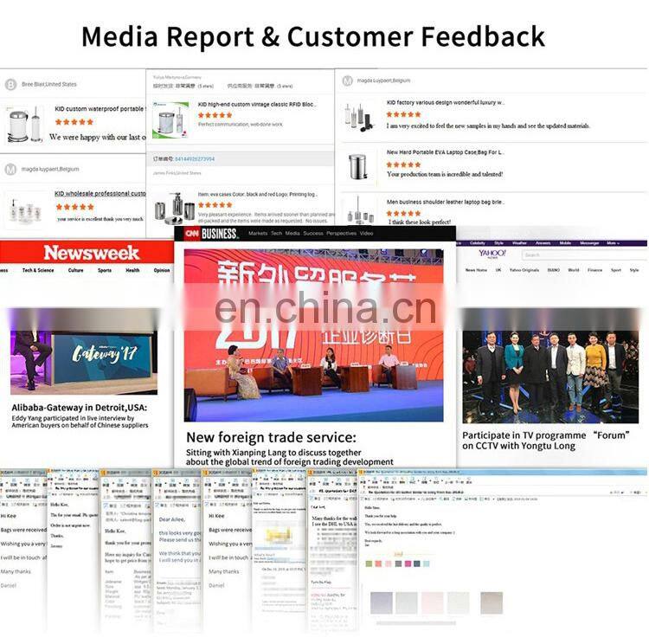Viewport: 649px width, 644px height.
Task: Click the Newsweek logo
Action: 87,253
